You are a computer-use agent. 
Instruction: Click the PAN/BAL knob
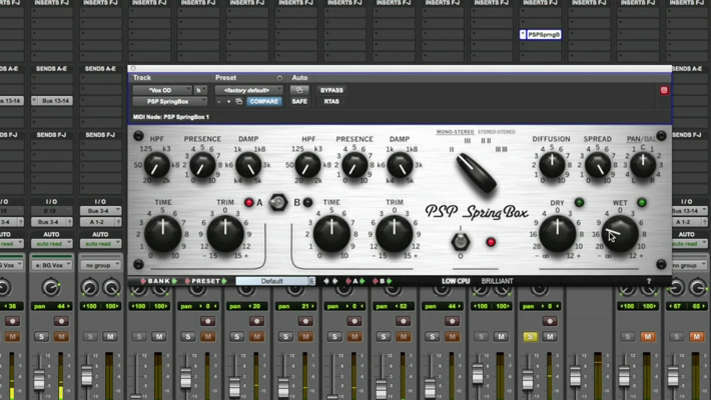tap(643, 165)
